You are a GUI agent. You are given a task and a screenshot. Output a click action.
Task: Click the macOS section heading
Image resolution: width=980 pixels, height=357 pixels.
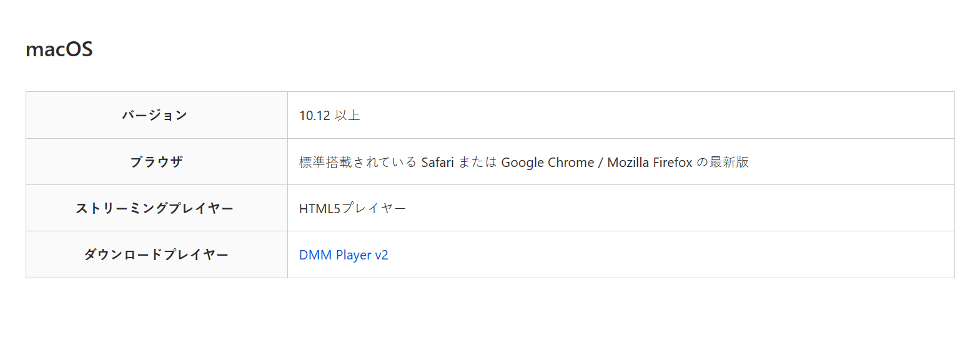click(x=59, y=49)
